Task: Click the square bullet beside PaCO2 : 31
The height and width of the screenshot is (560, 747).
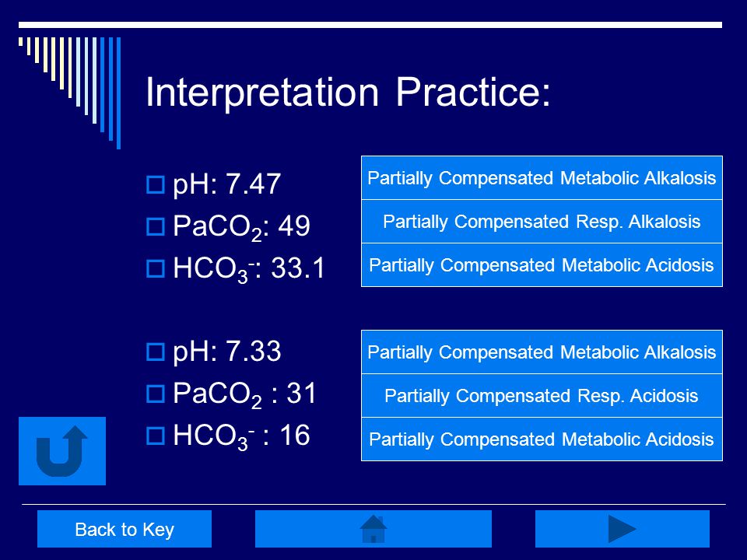Action: [x=156, y=394]
